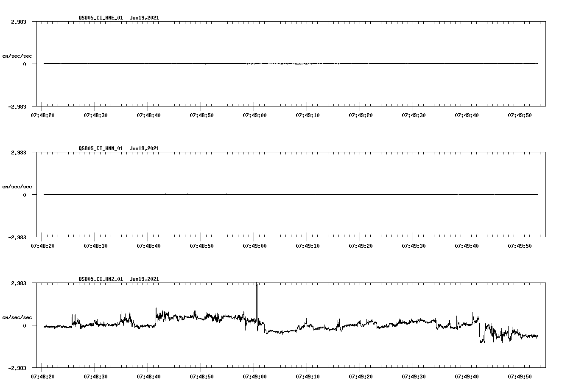Click 07:49:50 time label under HNE plot
The width and height of the screenshot is (576, 392).
pos(520,115)
